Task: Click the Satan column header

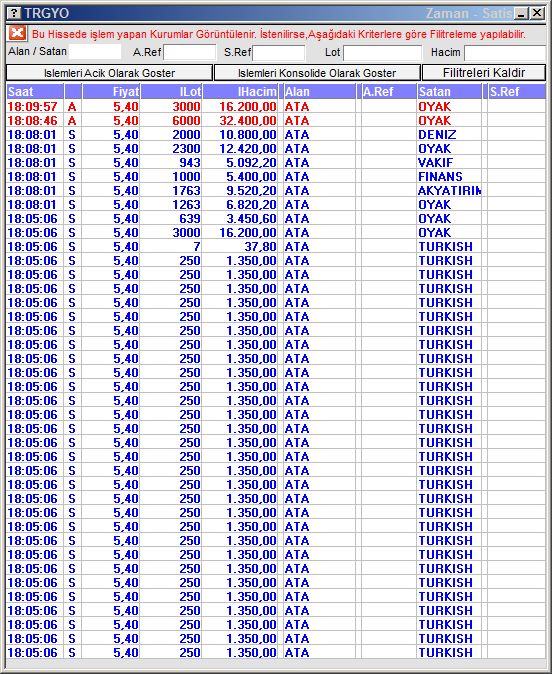Action: click(449, 92)
